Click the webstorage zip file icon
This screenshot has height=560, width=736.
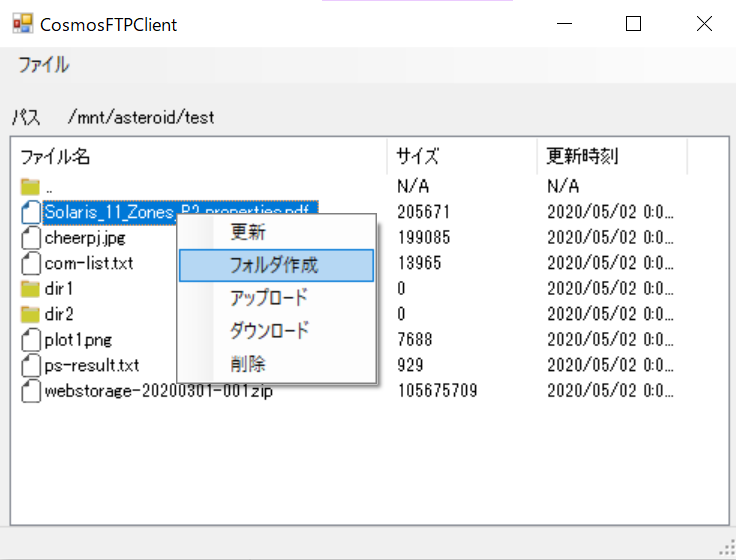[30, 390]
